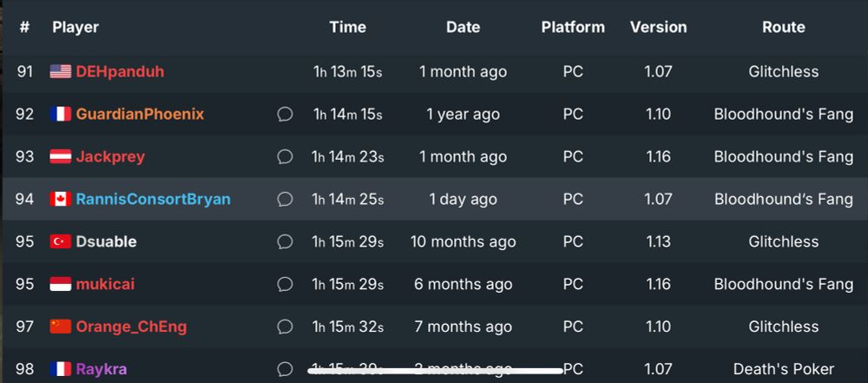Screen dimensions: 868x383
Task: Sort leaderboard by Date column header
Action: click(x=463, y=27)
